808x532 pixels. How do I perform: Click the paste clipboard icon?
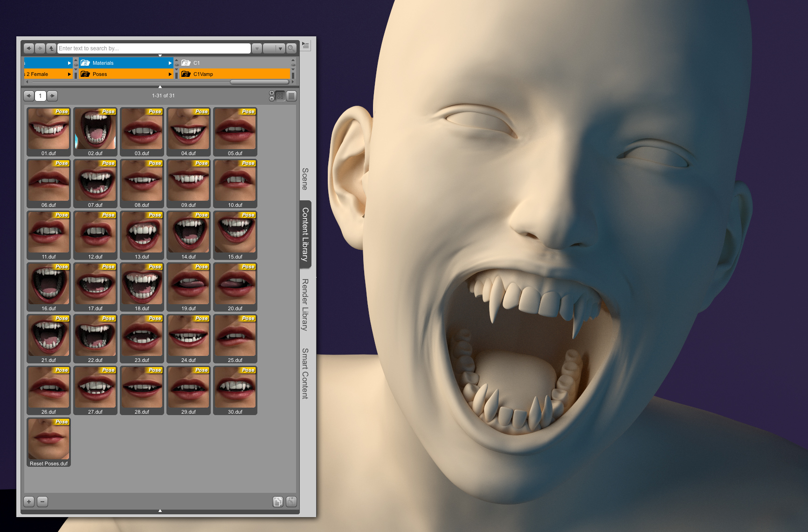click(291, 502)
